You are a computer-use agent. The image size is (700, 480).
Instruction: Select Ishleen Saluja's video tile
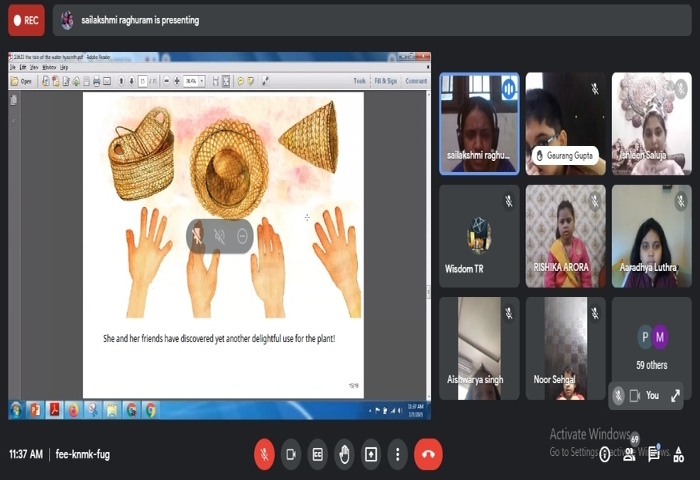pyautogui.click(x=652, y=124)
